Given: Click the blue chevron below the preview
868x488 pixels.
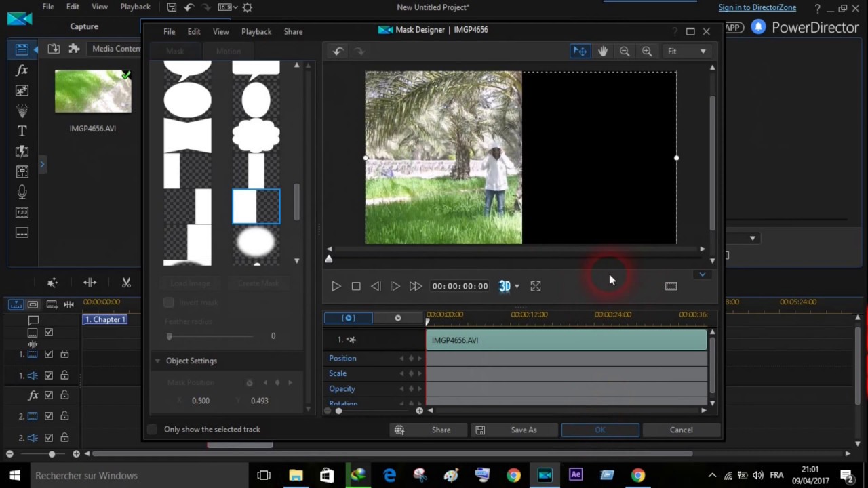Looking at the screenshot, I should click(x=703, y=274).
